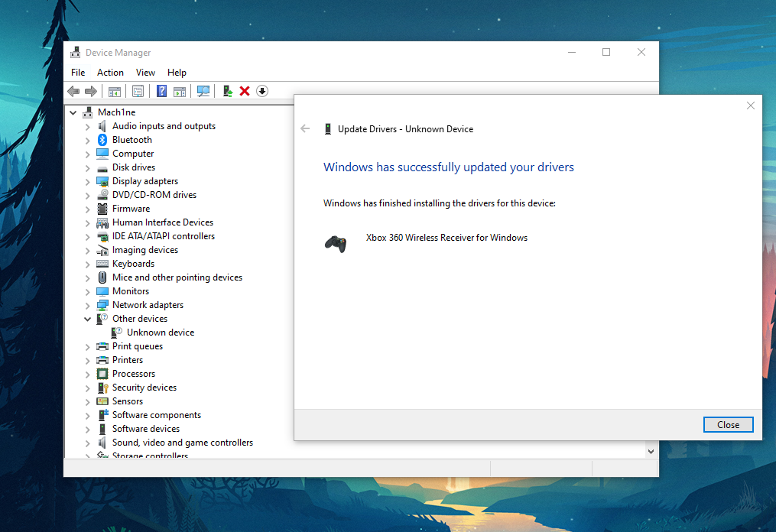Screen dimensions: 776x532
Task: Maximize the Device Manager window
Action: coord(606,52)
